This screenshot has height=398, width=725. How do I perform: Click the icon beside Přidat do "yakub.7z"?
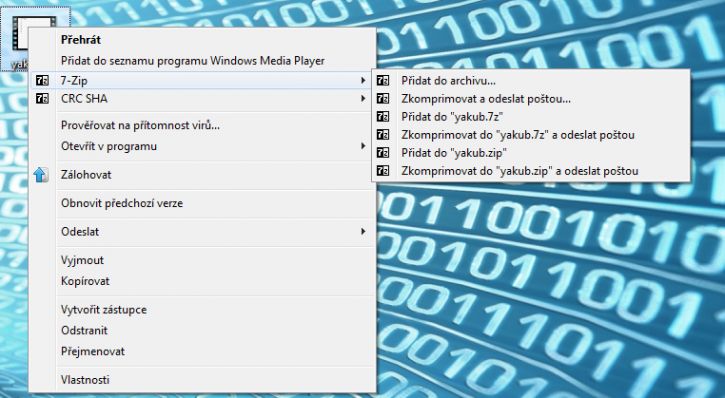[383, 116]
